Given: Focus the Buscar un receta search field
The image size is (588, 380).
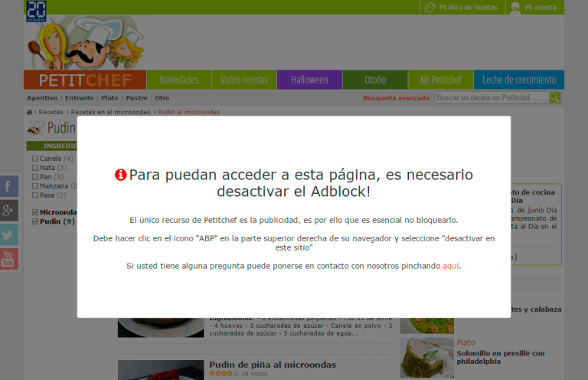Looking at the screenshot, I should point(492,97).
